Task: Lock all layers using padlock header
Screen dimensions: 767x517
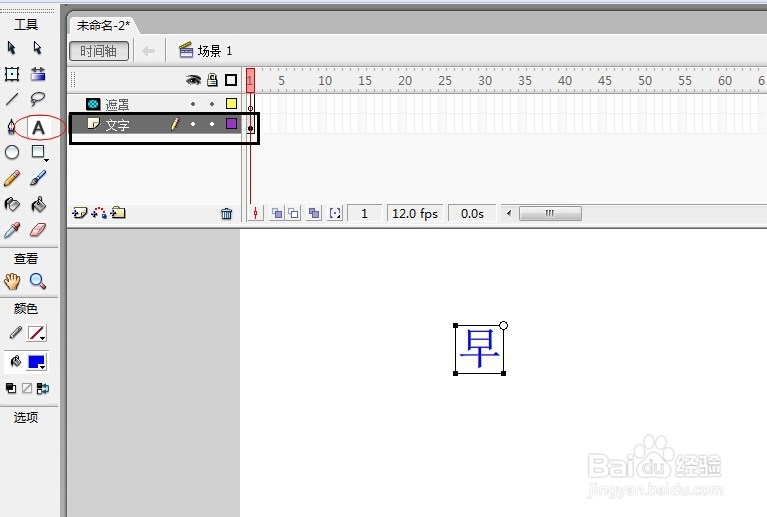Action: [x=212, y=80]
